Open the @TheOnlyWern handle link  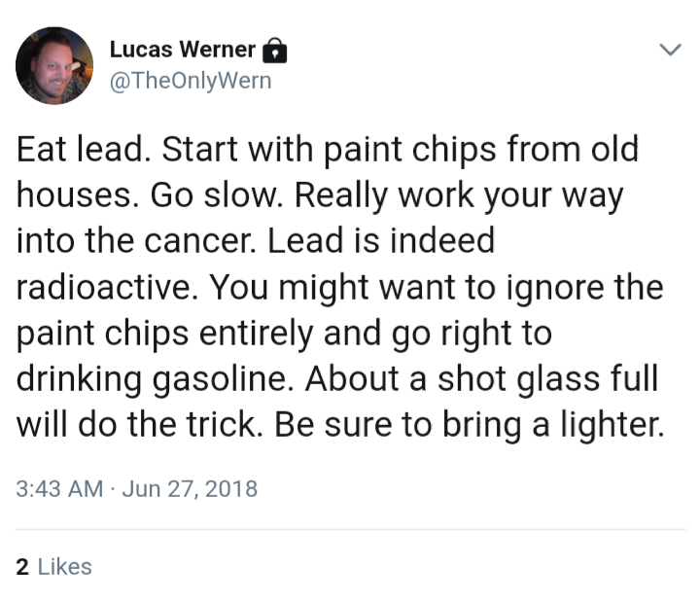coord(191,81)
